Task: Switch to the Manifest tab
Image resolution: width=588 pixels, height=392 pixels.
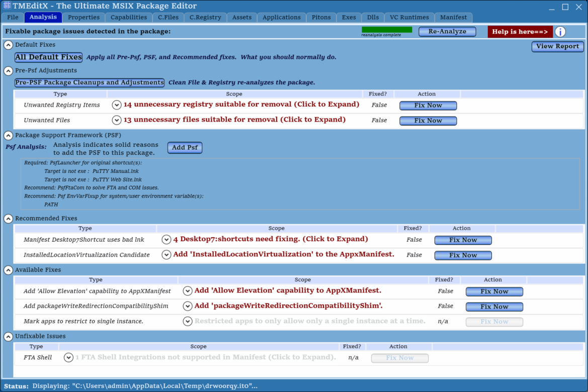Action: tap(453, 17)
